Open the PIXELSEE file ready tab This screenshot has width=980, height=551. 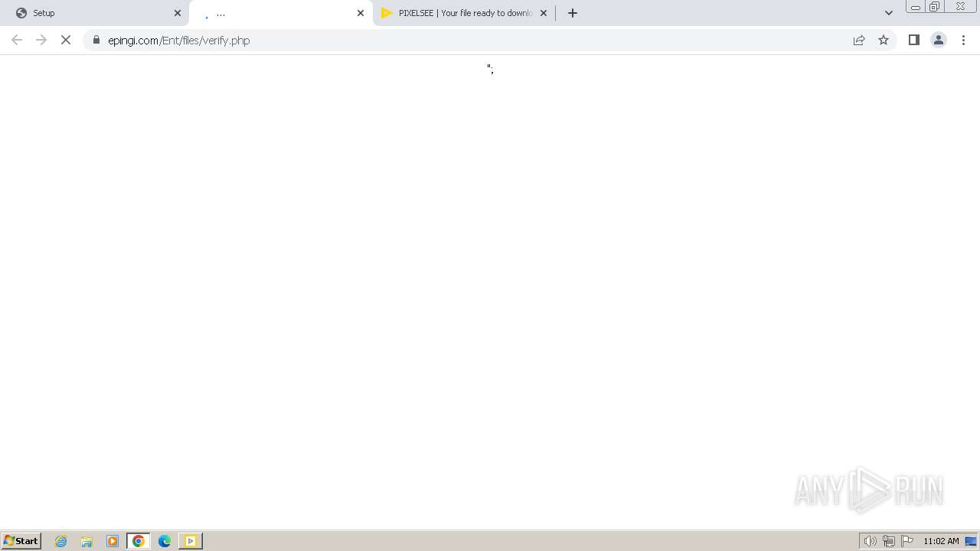pos(465,13)
